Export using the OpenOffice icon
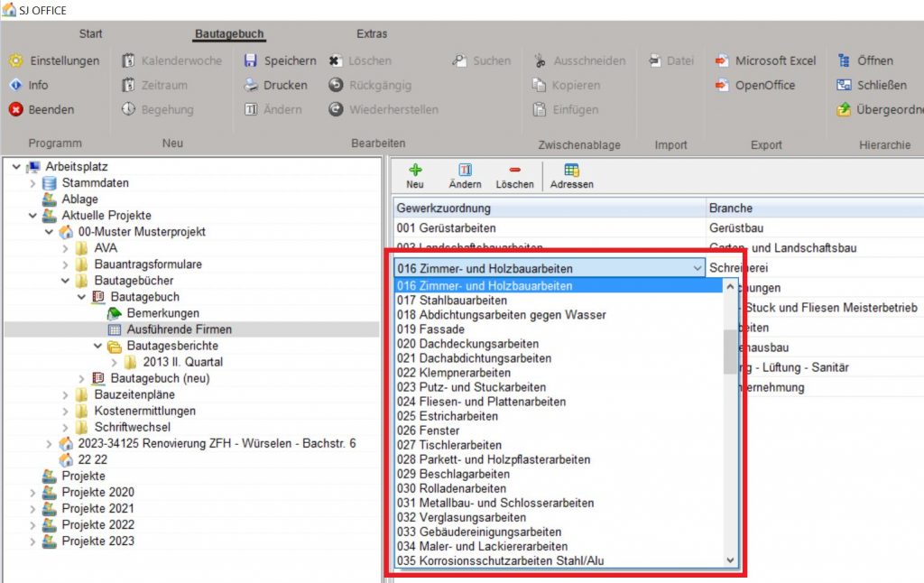Screen dimensions: 924x583 pos(722,85)
